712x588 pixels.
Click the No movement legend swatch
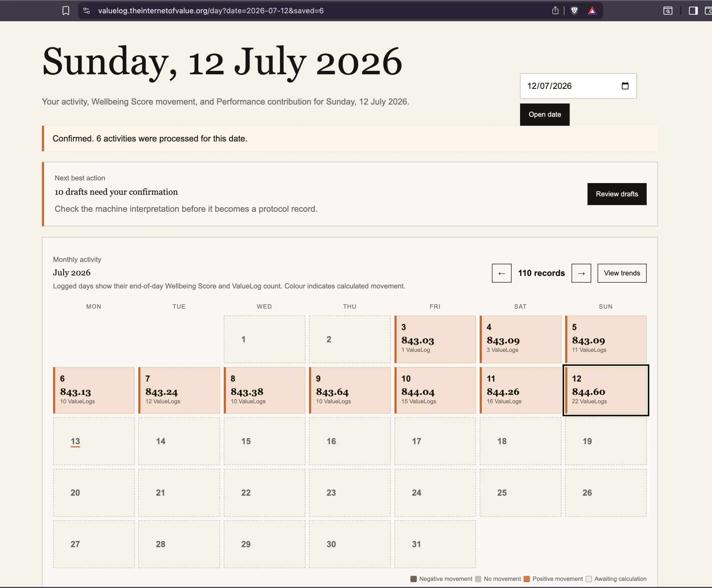click(x=478, y=579)
